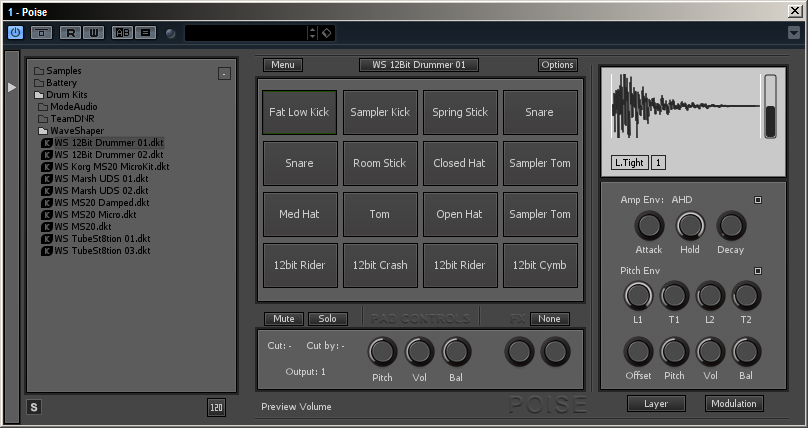Click the S icon below the browser
The width and height of the screenshot is (808, 428).
pyautogui.click(x=33, y=407)
